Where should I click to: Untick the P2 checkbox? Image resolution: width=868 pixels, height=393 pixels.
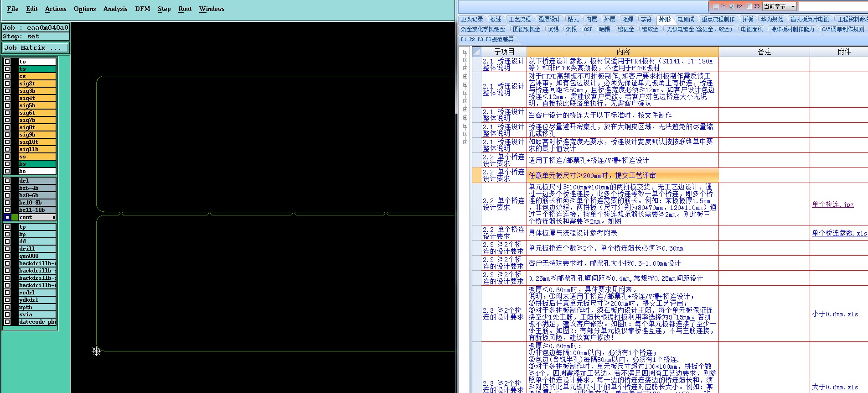(x=731, y=6)
